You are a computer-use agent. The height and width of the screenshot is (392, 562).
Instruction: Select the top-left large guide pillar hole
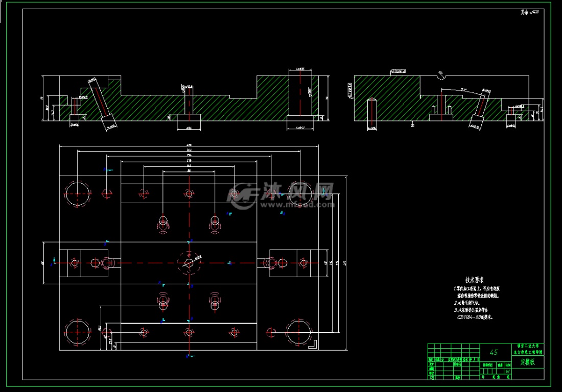77,192
